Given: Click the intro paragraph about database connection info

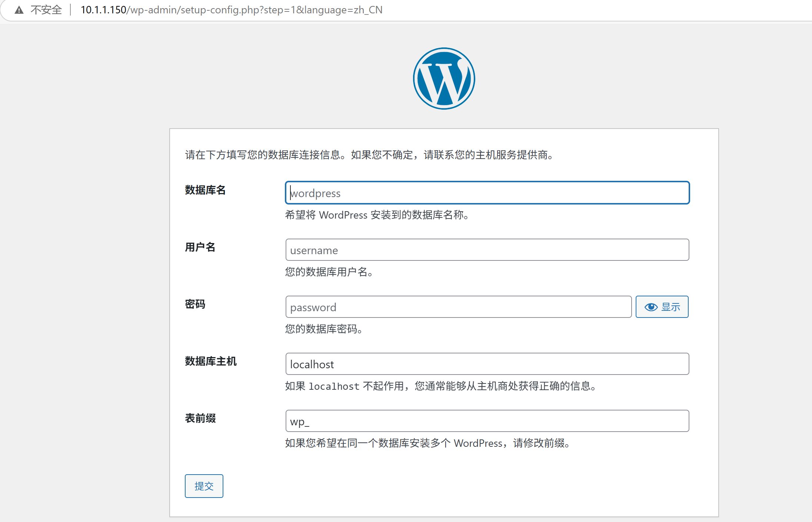Looking at the screenshot, I should click(x=370, y=155).
